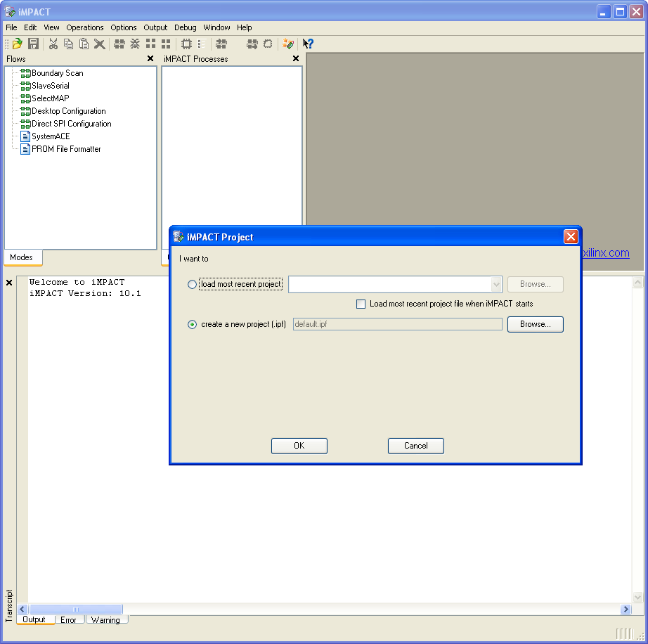Viewport: 648px width, 644px height.
Task: Click the Open project folder toolbar icon
Action: click(18, 44)
